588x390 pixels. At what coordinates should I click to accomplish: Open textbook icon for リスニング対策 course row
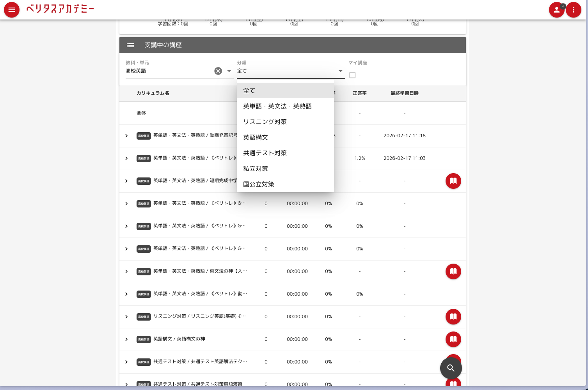[453, 317]
